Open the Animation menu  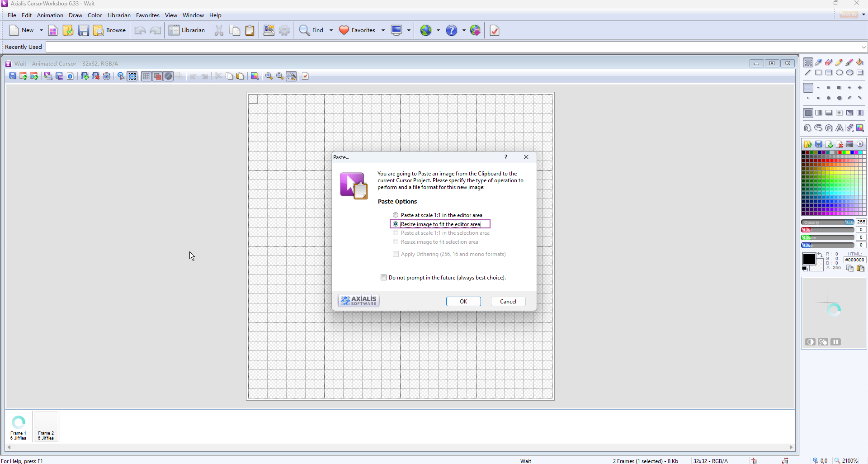click(50, 15)
